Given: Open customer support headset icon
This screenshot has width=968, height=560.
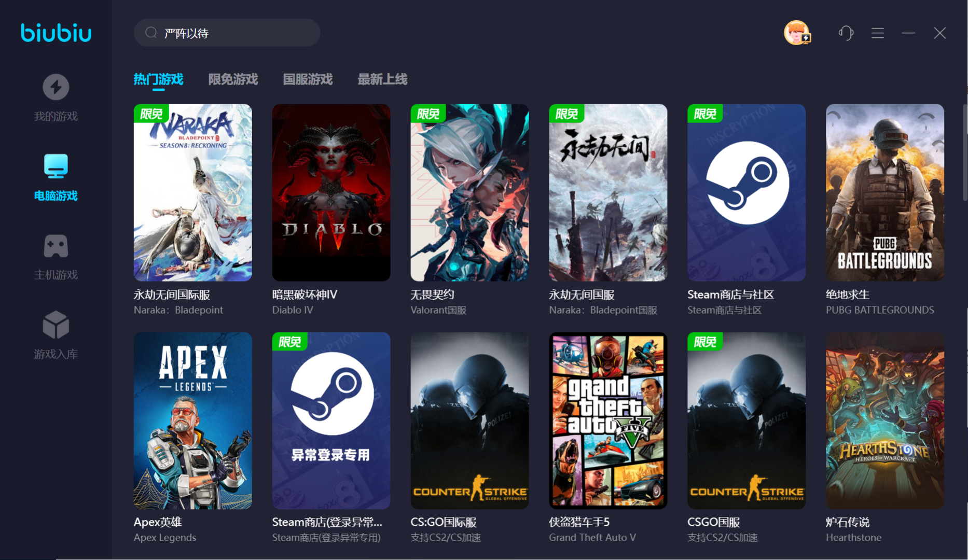Looking at the screenshot, I should [846, 33].
